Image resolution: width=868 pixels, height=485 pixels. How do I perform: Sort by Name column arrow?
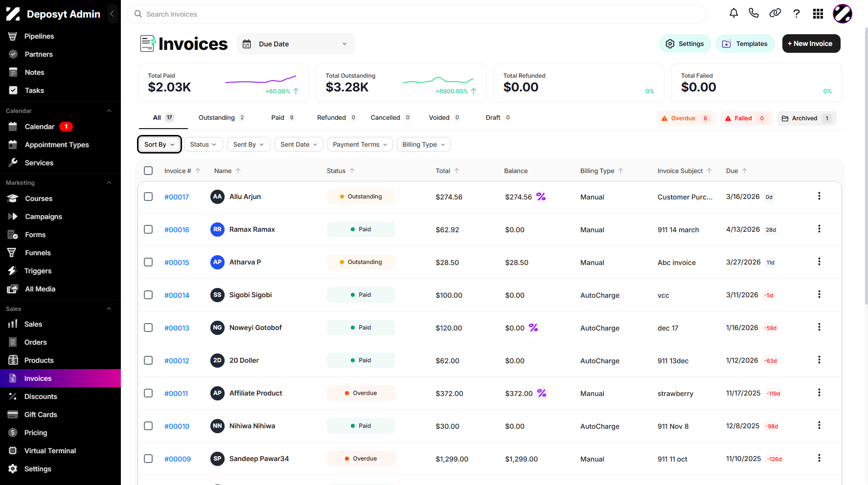pos(238,171)
